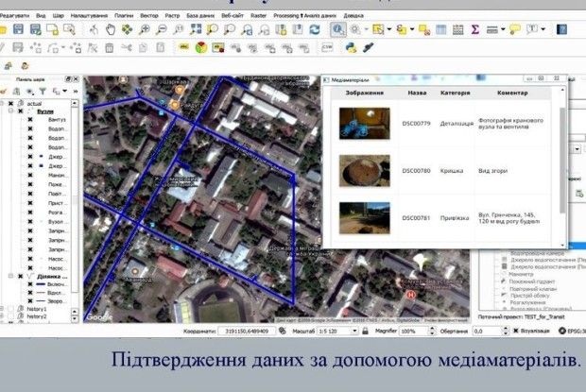Toggle visibility of the actual group
The width and height of the screenshot is (586, 392).
tap(11, 103)
